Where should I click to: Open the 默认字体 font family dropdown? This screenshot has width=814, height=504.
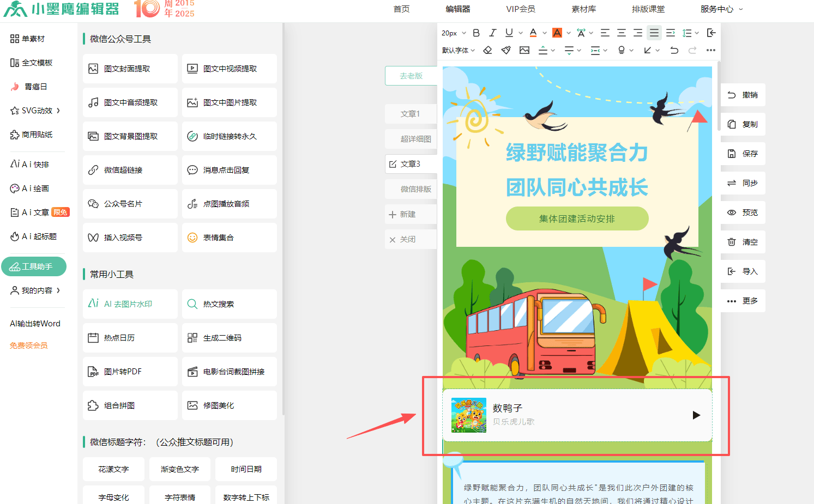pos(458,50)
